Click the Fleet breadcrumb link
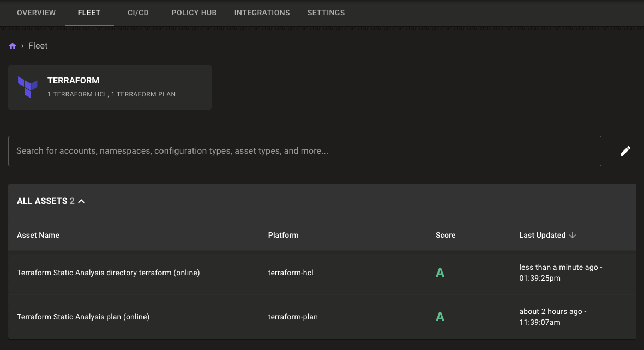644x350 pixels. [x=38, y=45]
